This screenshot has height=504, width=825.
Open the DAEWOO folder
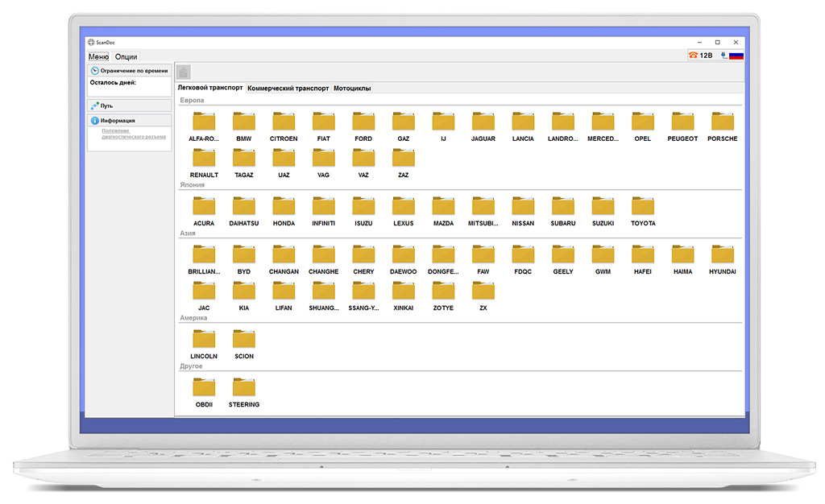(403, 259)
